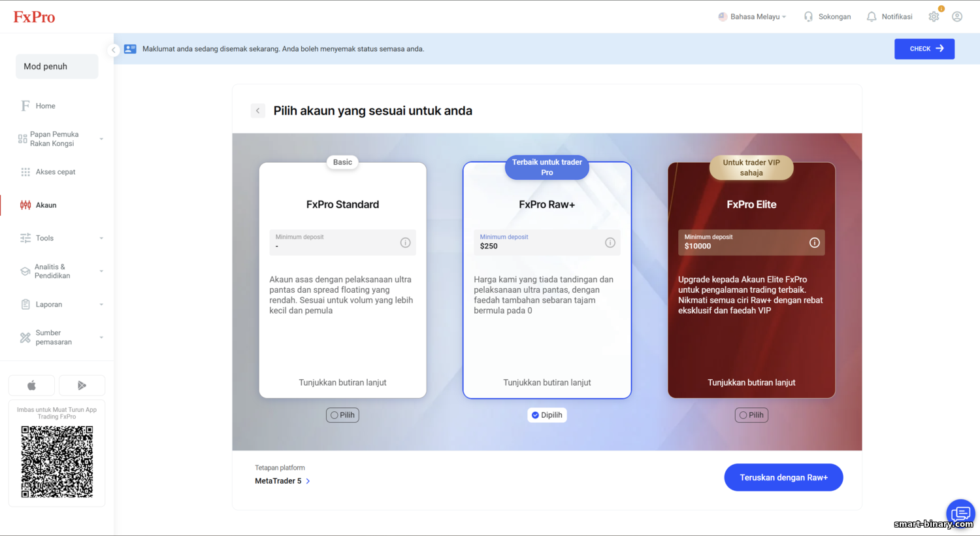Click Terbaik untuk trader Pro badge

(x=547, y=167)
